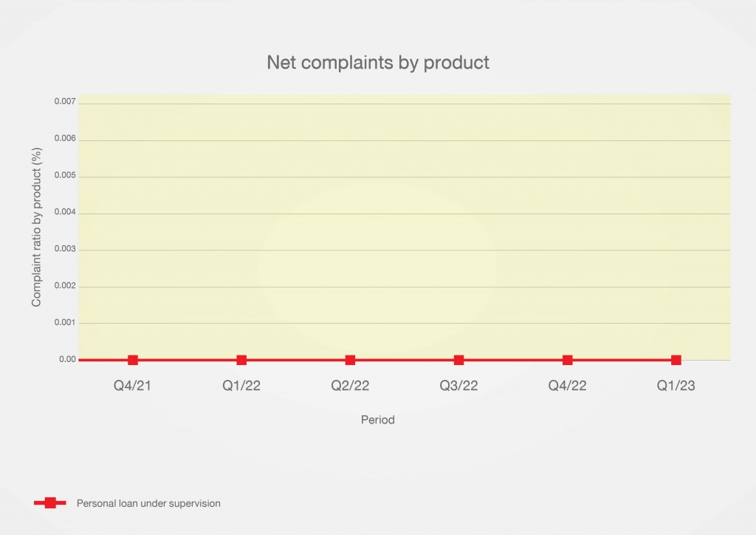The image size is (756, 535).
Task: Click the 0.004 y-axis value
Action: [65, 212]
